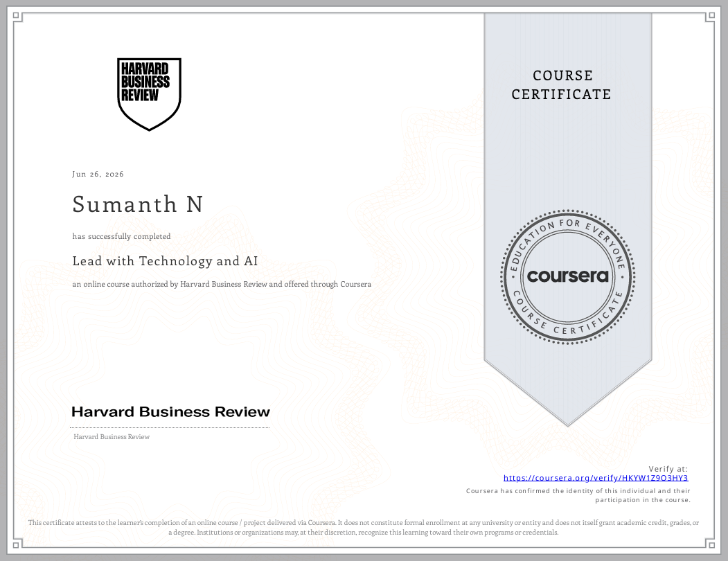Viewport: 728px width, 561px height.
Task: Click the bold Harvard Business Review signature wordmark
Action: (170, 412)
